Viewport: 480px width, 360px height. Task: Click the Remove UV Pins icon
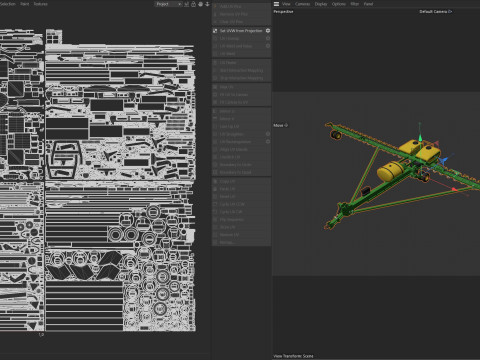[x=215, y=14]
